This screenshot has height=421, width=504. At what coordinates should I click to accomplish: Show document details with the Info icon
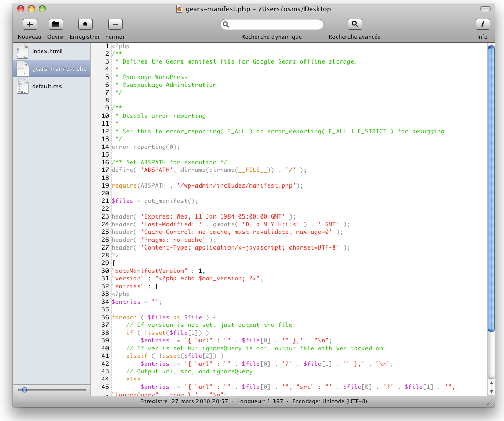[482, 24]
